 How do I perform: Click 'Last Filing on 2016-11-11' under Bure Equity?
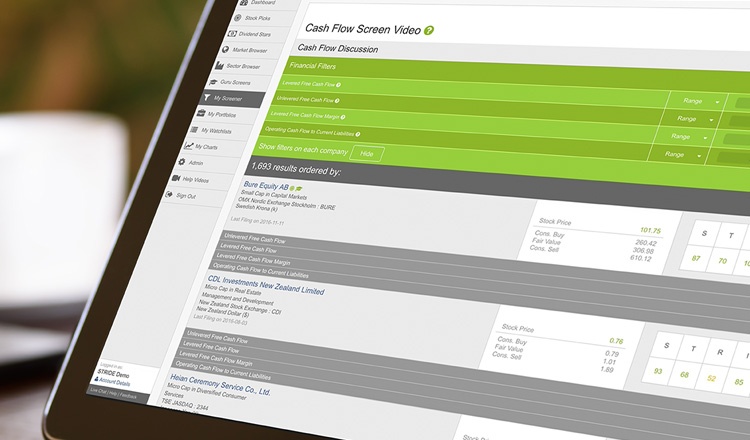(x=257, y=221)
